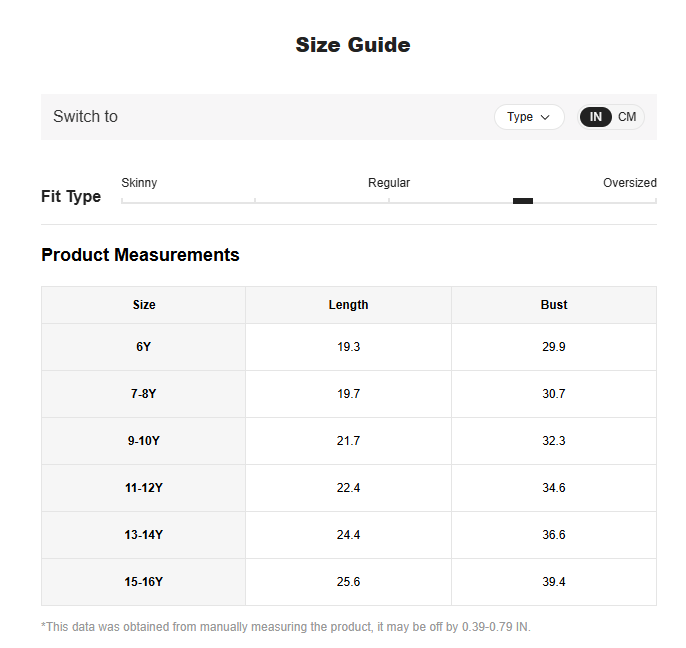This screenshot has width=686, height=648.
Task: Select the 9-10Y size cell
Action: point(144,441)
